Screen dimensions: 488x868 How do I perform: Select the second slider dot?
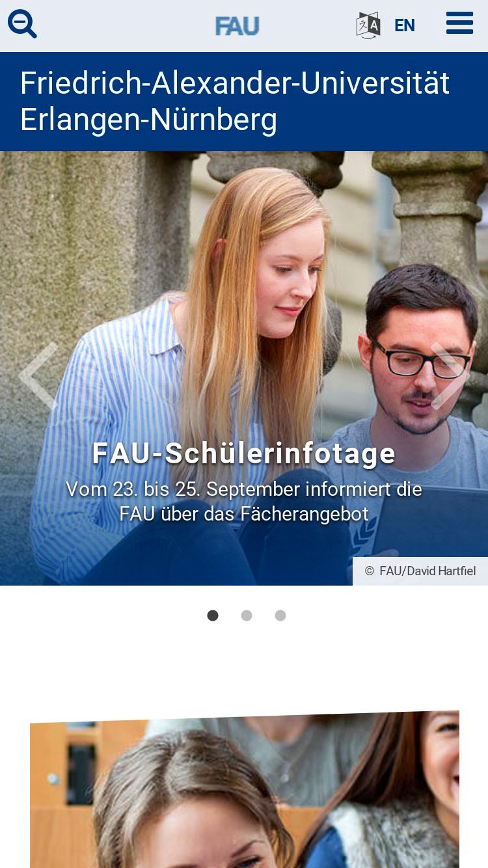[247, 616]
